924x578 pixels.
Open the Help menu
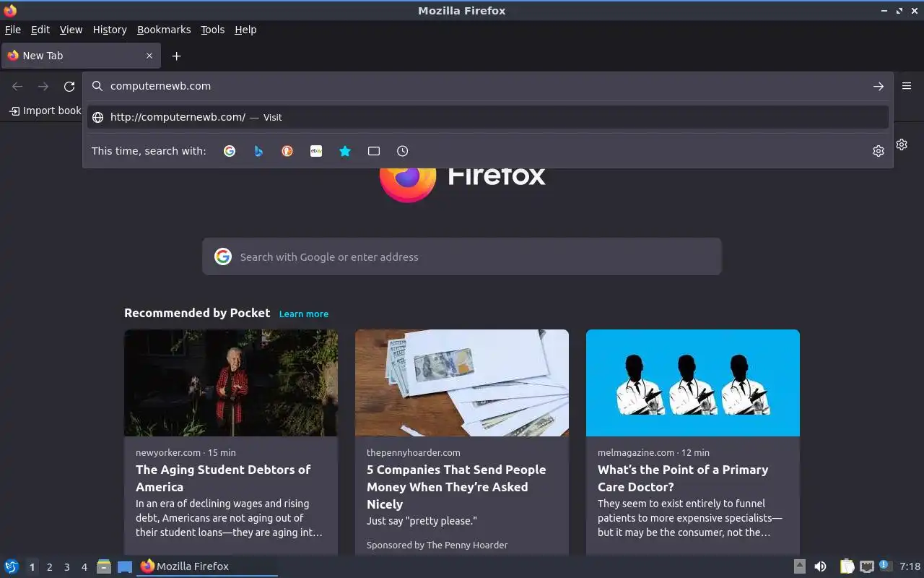[245, 30]
